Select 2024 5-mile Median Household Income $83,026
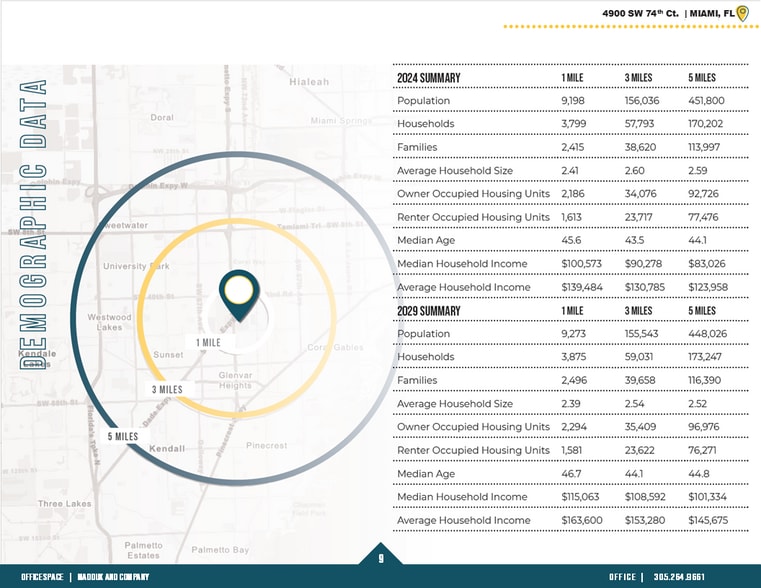Viewport: 761px width, 588px height. [707, 264]
